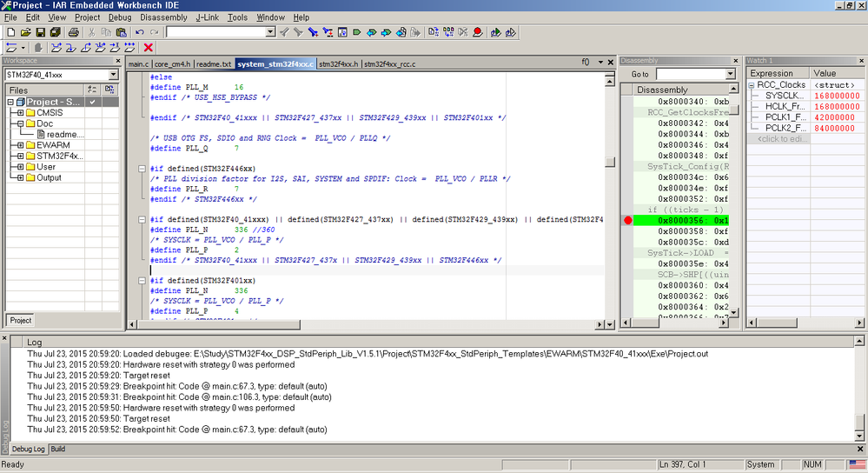Collapse the #if defined(STM32F401xx) code fold
This screenshot has height=473, width=868.
[x=142, y=280]
